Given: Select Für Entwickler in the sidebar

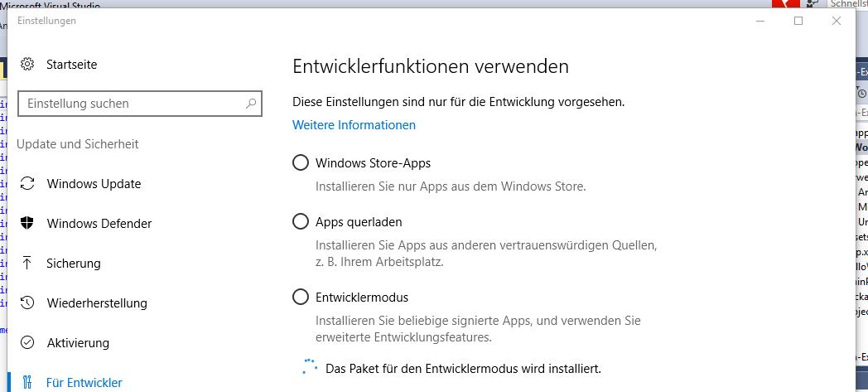Looking at the screenshot, I should point(84,382).
